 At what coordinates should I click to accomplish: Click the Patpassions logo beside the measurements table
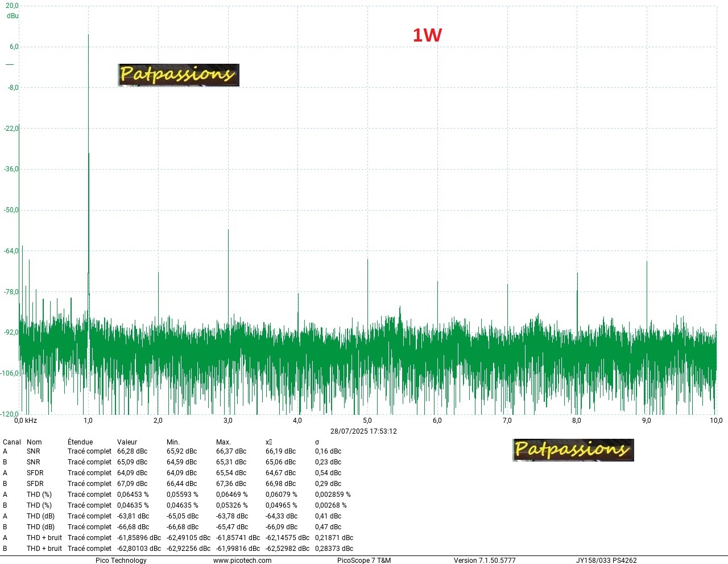(573, 450)
